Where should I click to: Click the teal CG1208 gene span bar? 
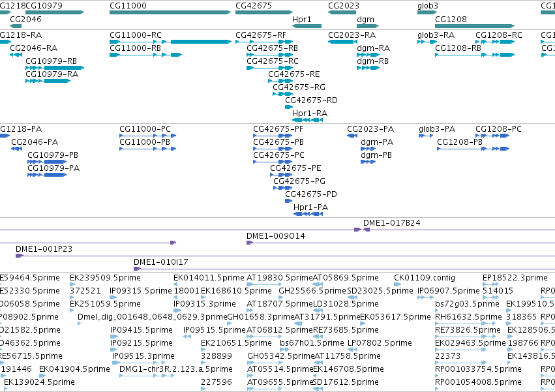point(475,26)
